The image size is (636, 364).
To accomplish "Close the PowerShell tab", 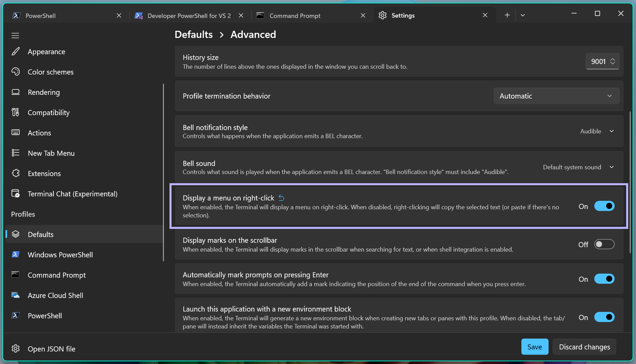I will click(119, 16).
